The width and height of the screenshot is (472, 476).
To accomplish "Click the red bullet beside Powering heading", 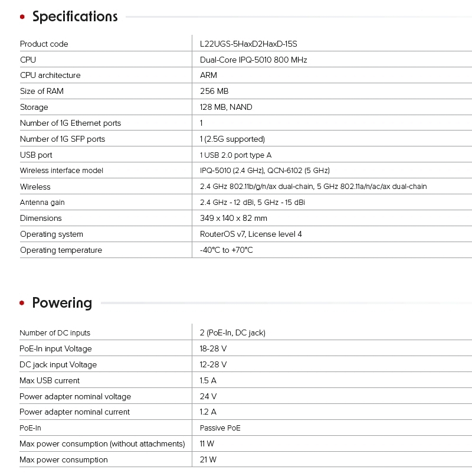I will 22,304.
